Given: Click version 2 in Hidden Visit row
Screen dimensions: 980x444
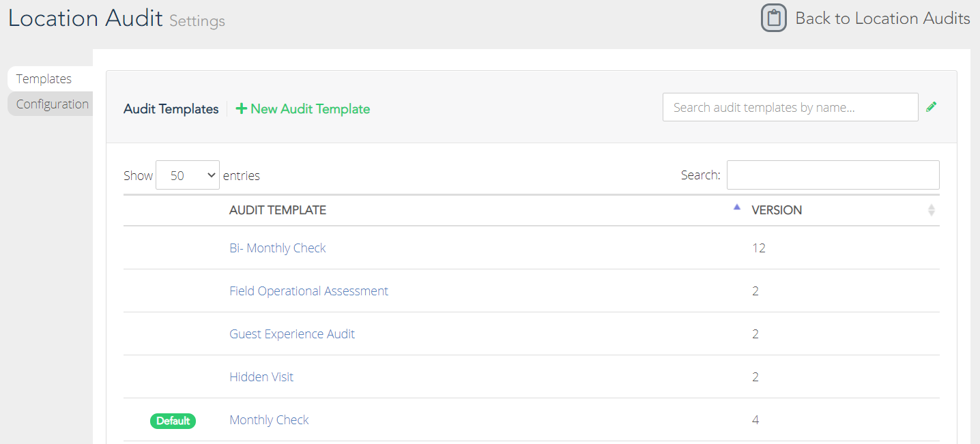Looking at the screenshot, I should pyautogui.click(x=755, y=377).
